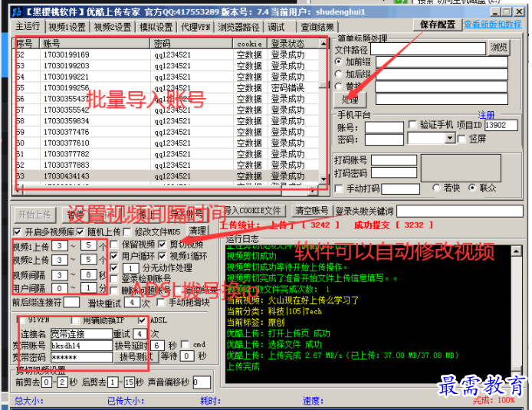
Task: Click the 滑块重试 count field
Action: (x=132, y=303)
